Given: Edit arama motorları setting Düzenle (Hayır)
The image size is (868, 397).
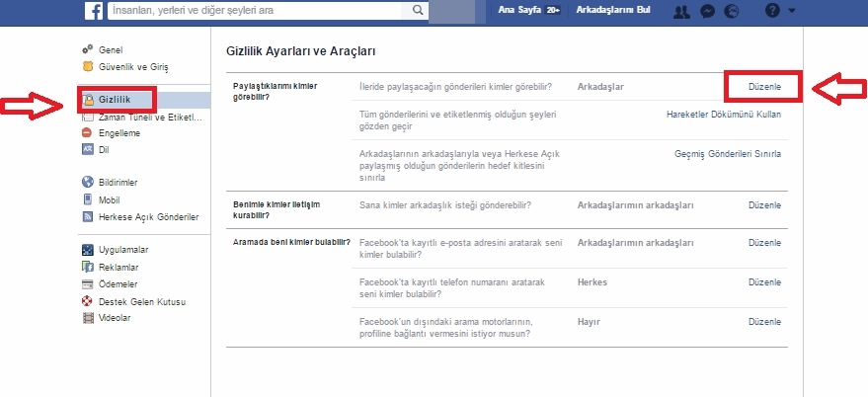Looking at the screenshot, I should click(x=764, y=322).
